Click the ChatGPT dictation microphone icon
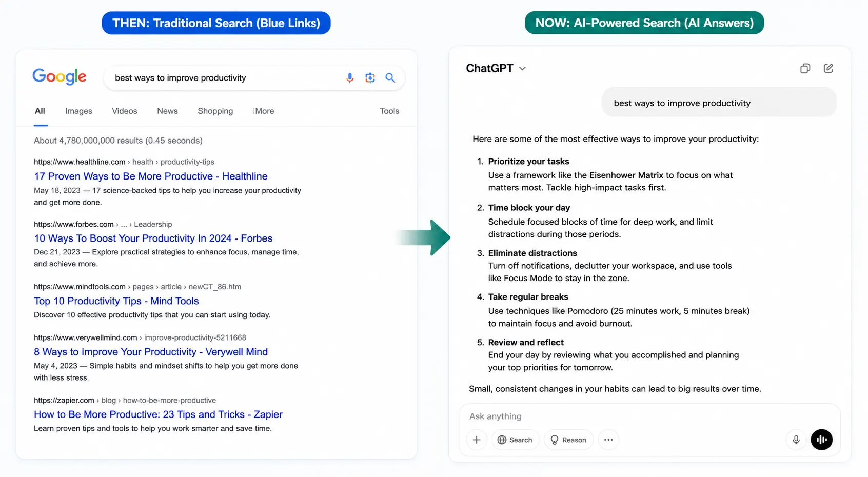The width and height of the screenshot is (868, 477). click(796, 440)
